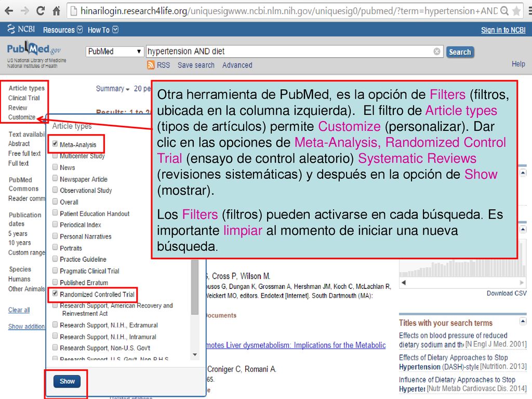Image resolution: width=532 pixels, height=399 pixels.
Task: Click the down arrow of the article types scrollbar
Action: [x=195, y=354]
